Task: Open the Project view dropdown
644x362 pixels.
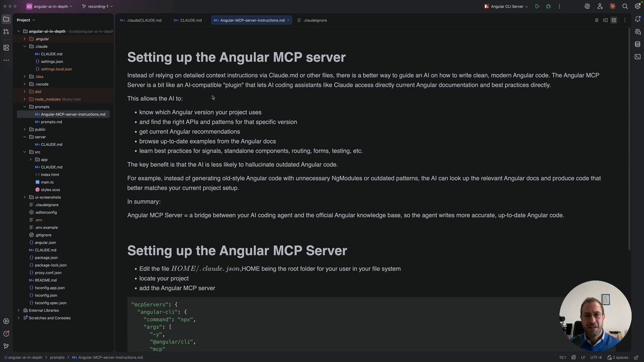Action: pos(25,20)
